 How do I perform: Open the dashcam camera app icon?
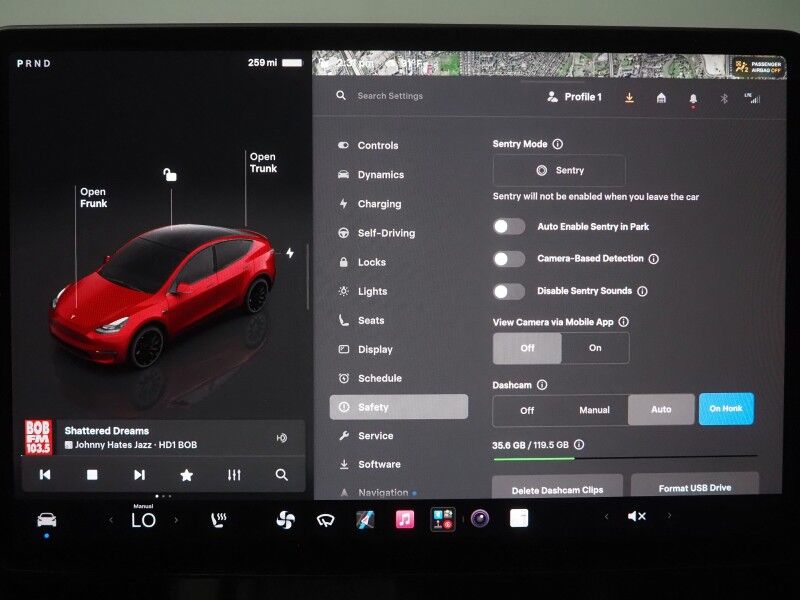pos(480,518)
